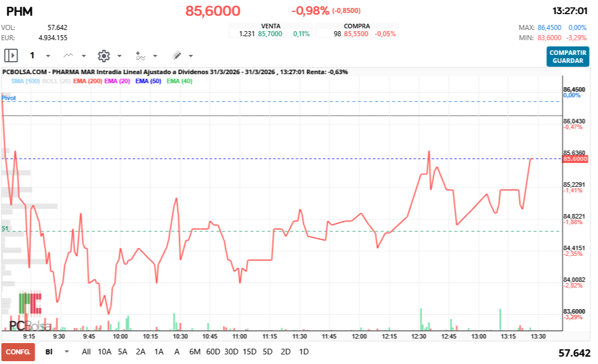Open the CONFG. button

[18, 352]
